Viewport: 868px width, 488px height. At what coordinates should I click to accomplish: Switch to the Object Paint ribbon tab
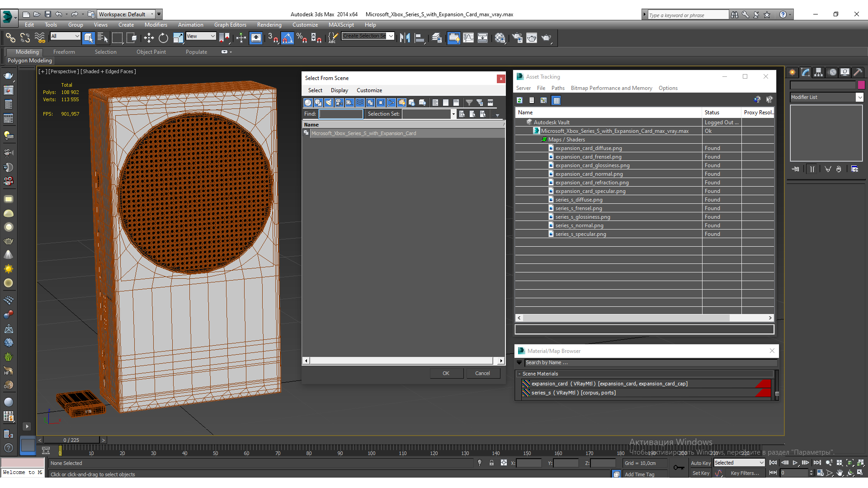point(151,52)
